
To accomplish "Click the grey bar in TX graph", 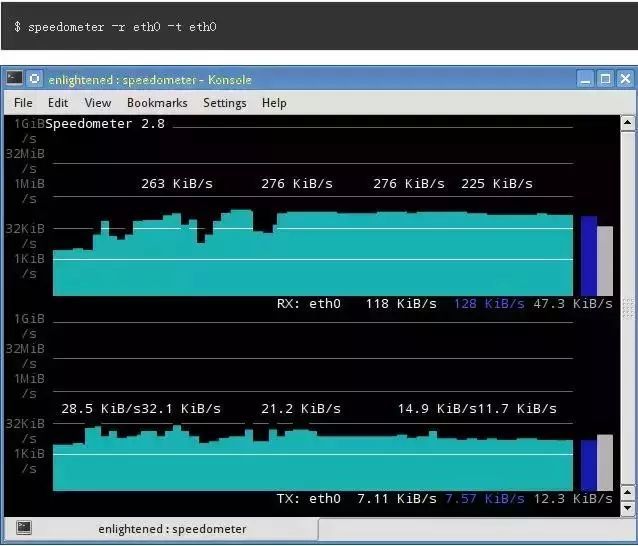I will (605, 463).
